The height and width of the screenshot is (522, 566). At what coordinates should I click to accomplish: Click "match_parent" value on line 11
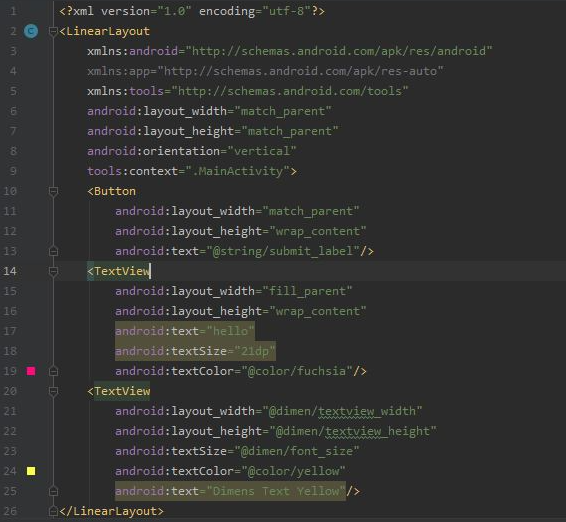tap(311, 211)
